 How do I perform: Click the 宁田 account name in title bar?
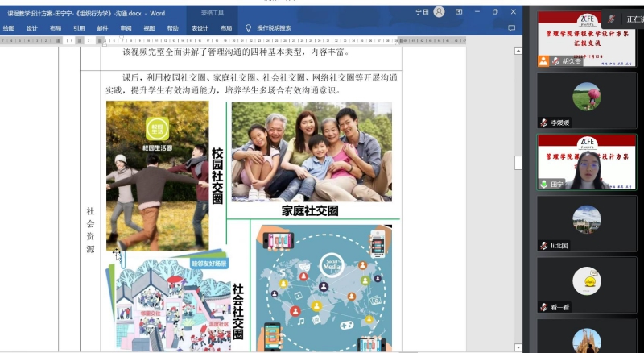click(422, 12)
